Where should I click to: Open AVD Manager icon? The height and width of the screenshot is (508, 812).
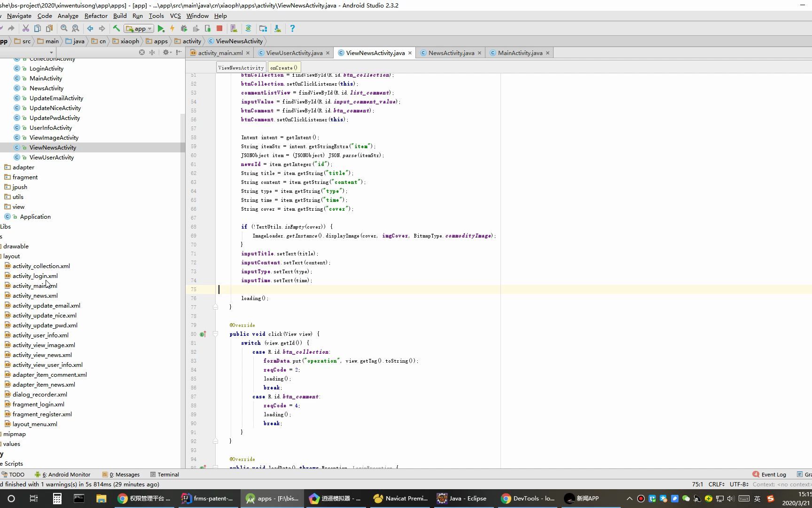click(234, 29)
